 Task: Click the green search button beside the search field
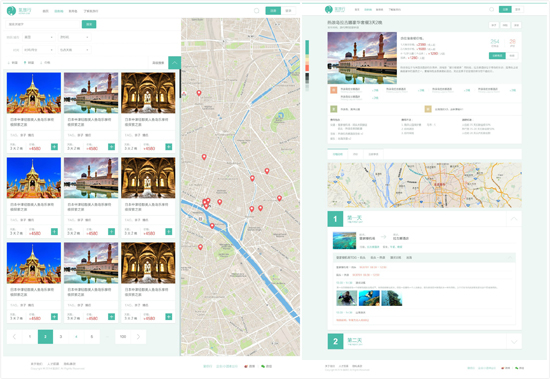(89, 24)
